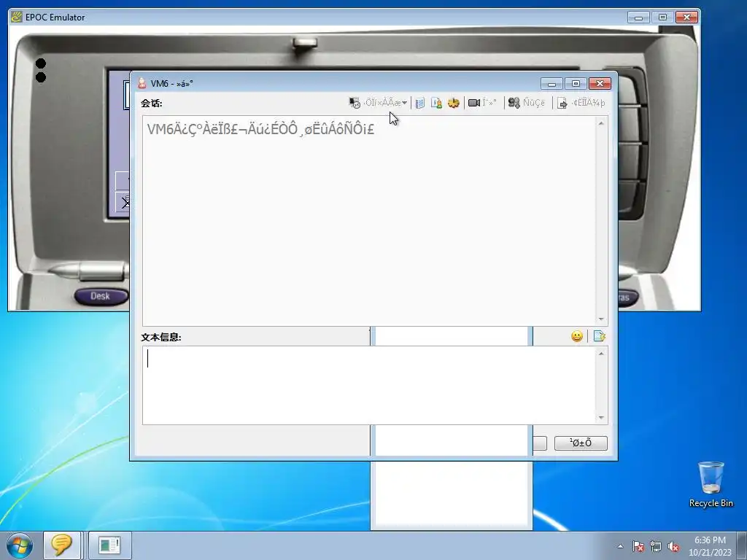Click the chat bubble taskbar app icon
This screenshot has width=747, height=560.
pyautogui.click(x=61, y=545)
